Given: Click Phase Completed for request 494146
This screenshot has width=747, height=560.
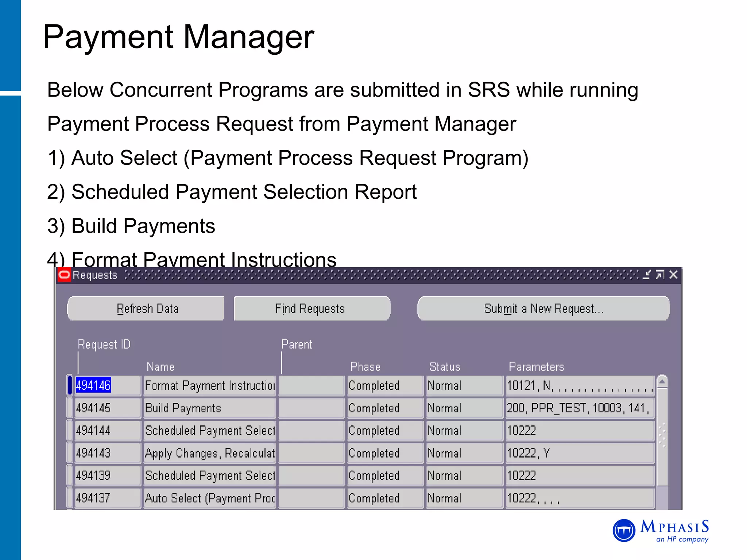Looking at the screenshot, I should point(385,385).
